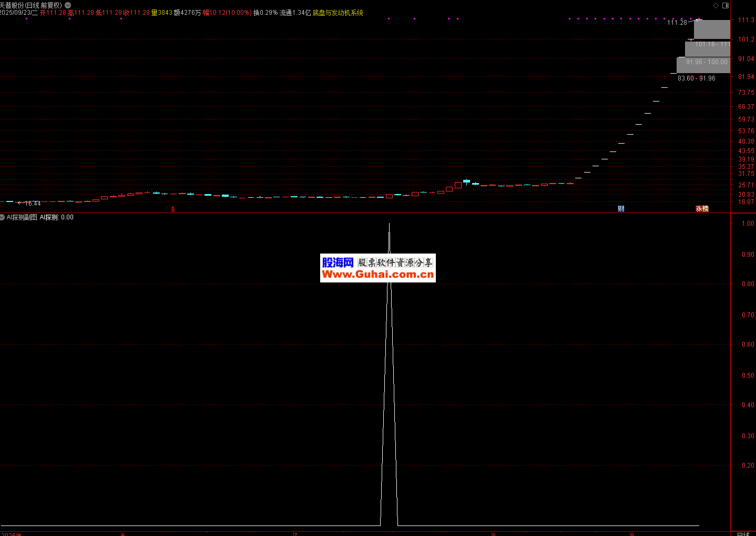Click the 日线 period label at bottom right
This screenshot has height=536, width=756.
[743, 533]
